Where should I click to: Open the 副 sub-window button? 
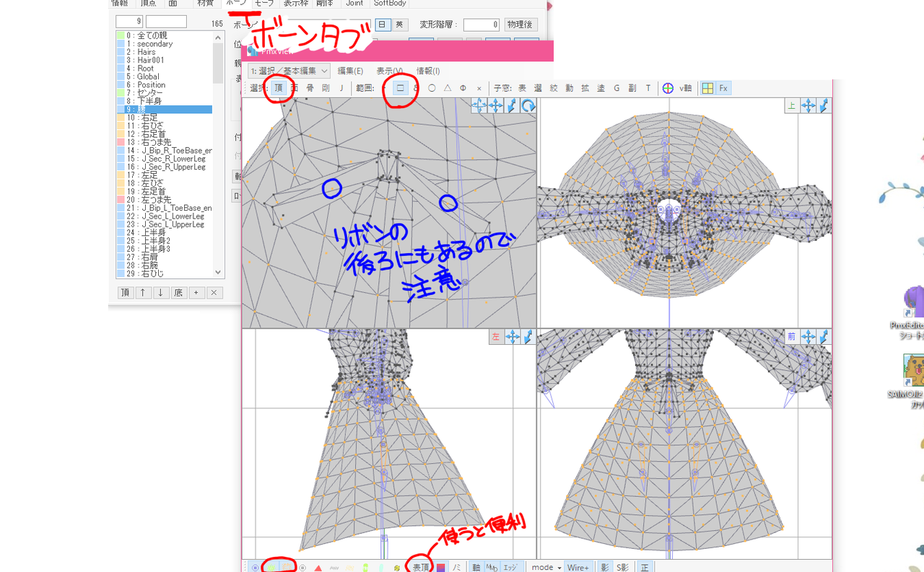(632, 88)
